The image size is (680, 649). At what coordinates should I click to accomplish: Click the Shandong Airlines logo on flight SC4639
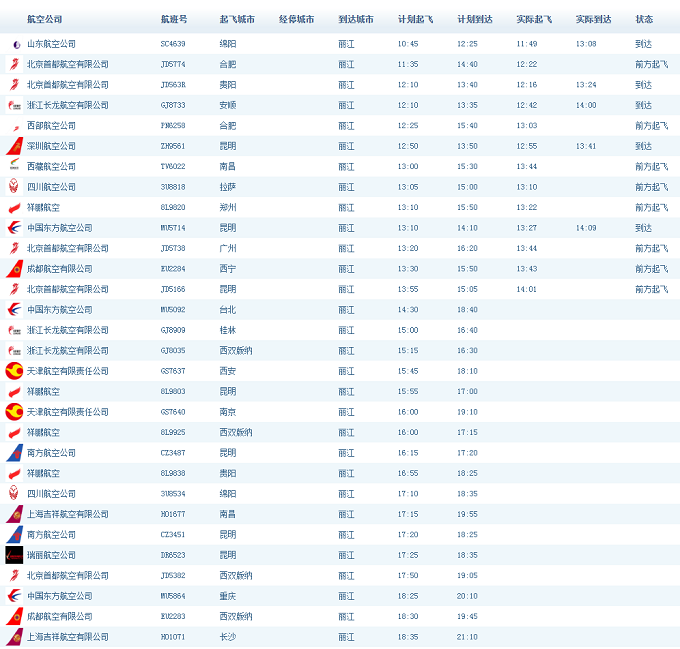[x=15, y=44]
